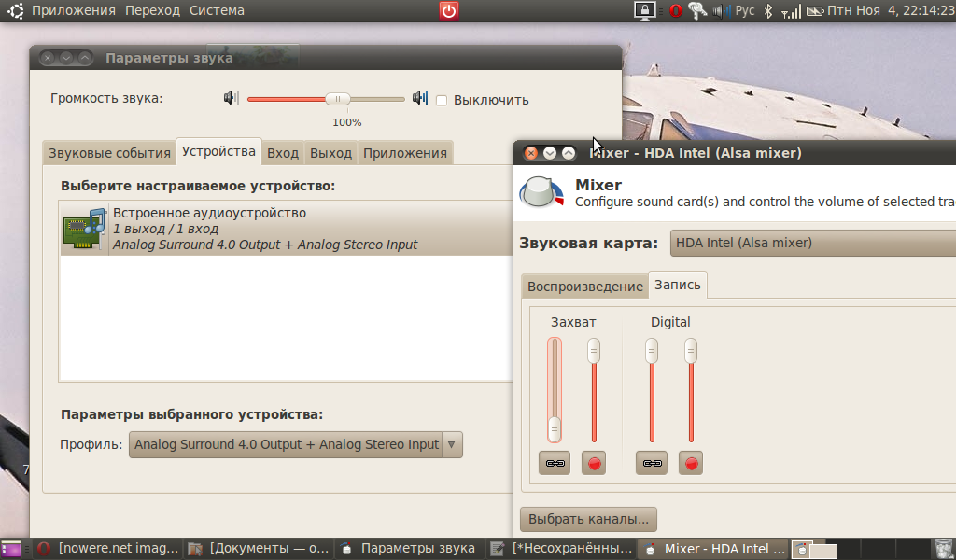956x560 pixels.
Task: Toggle the red record button under Digital
Action: (691, 463)
